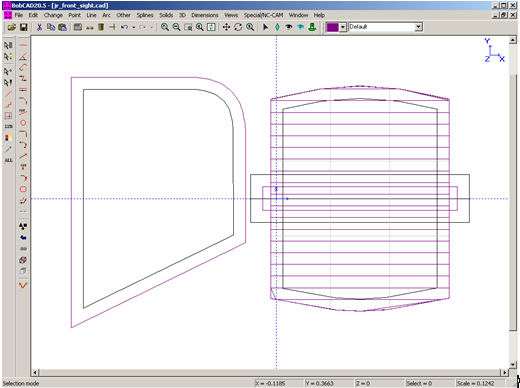Click the horizontal scrollbar right arrow
The image size is (520, 388).
[x=505, y=372]
